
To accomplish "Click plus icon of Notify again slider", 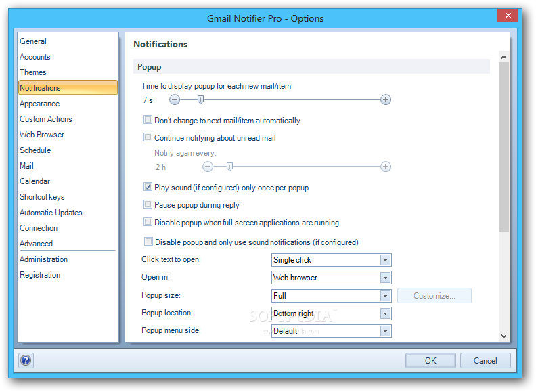I will coord(386,167).
